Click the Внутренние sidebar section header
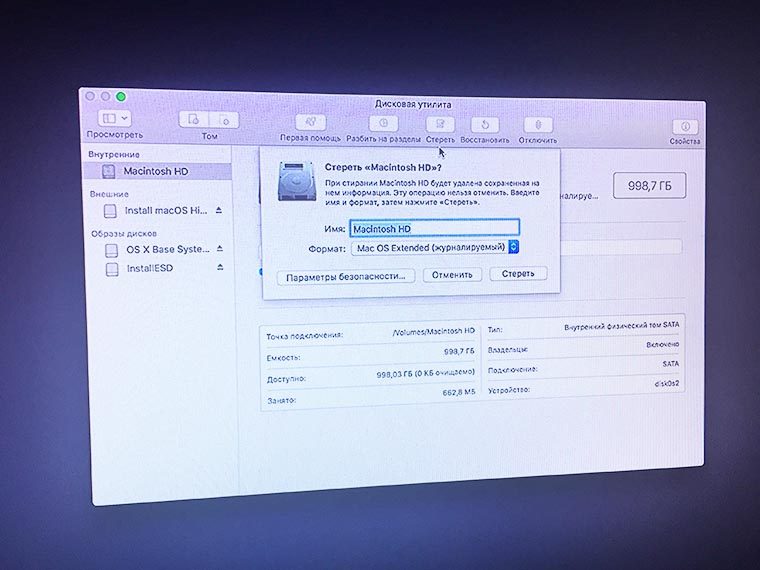Viewport: 760px width, 570px height. tap(114, 154)
